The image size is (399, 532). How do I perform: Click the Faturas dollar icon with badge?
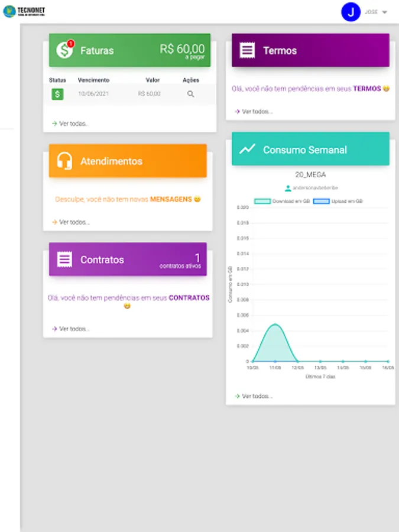point(65,50)
